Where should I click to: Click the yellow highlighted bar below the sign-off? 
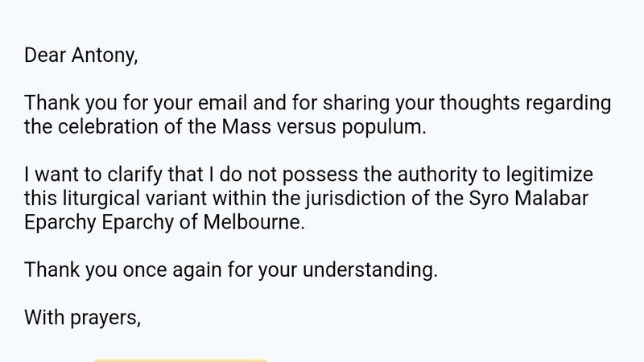(x=180, y=359)
